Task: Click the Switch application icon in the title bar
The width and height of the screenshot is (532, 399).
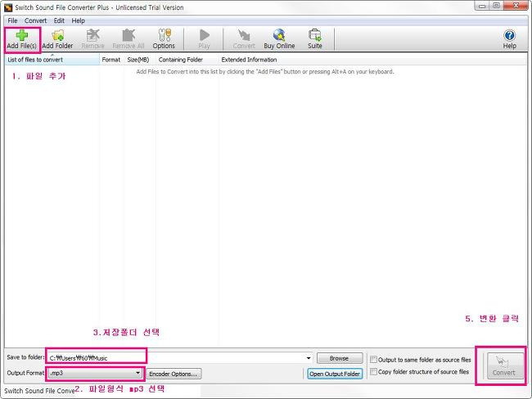Action: click(x=8, y=7)
